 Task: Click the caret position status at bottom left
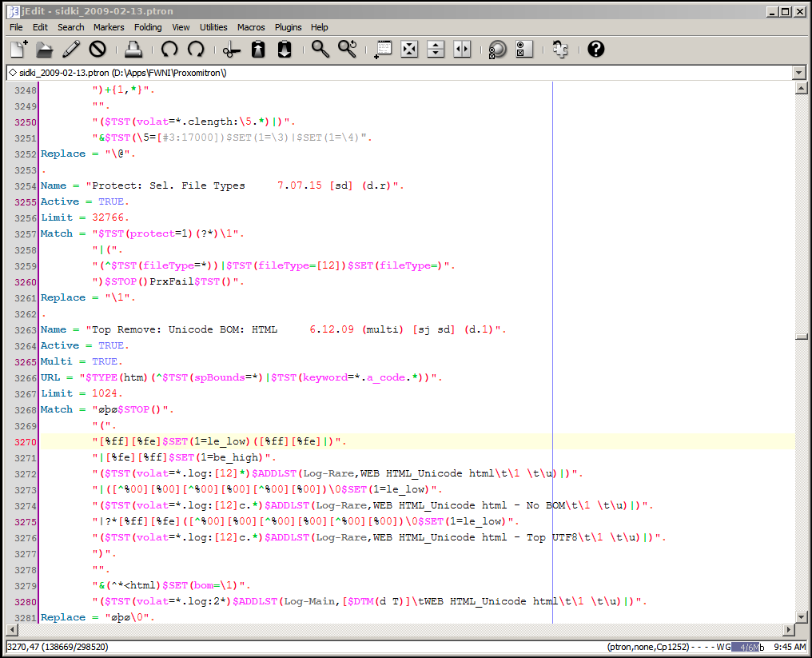[58, 647]
